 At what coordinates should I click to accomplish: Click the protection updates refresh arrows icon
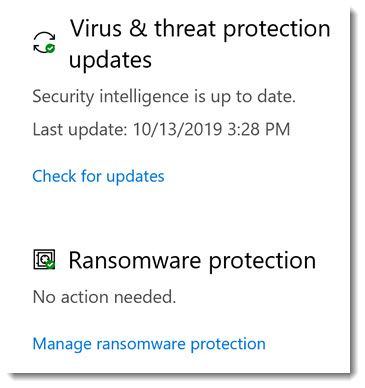[44, 43]
